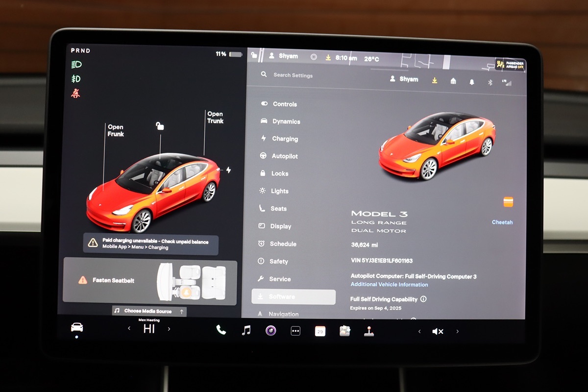Expand the Choose Media Source bar
The image size is (588, 392).
pos(149,311)
